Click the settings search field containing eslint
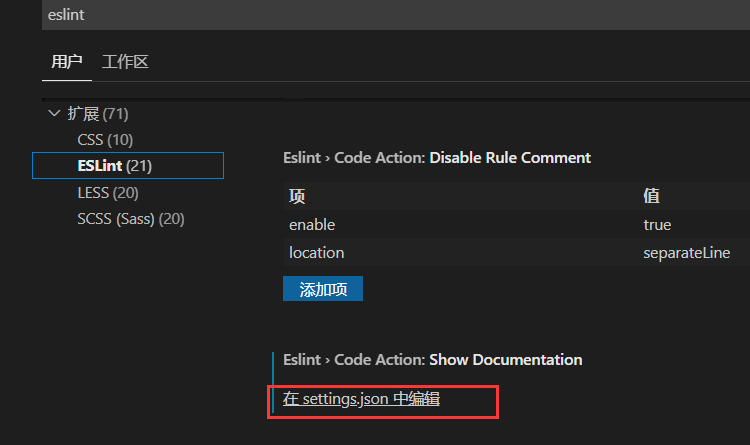This screenshot has width=750, height=445. [x=396, y=15]
